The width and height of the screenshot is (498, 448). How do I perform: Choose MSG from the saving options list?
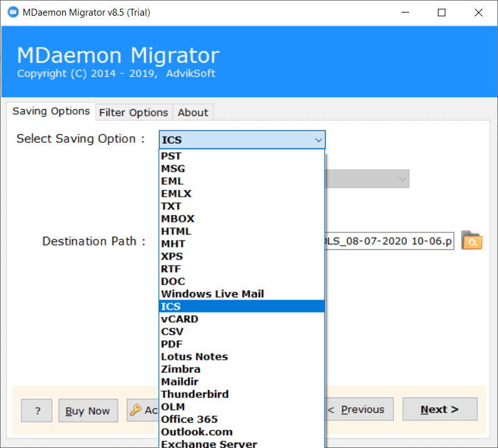(242, 169)
